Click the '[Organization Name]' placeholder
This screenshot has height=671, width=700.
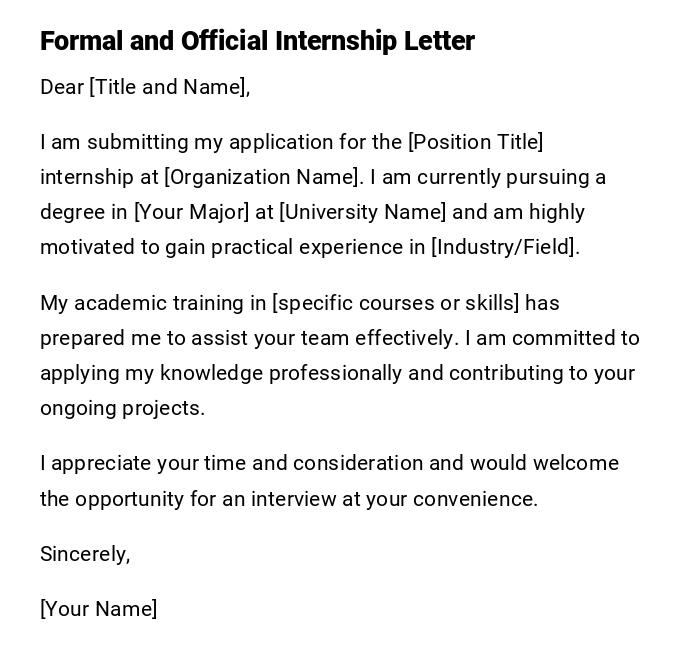pos(263,177)
